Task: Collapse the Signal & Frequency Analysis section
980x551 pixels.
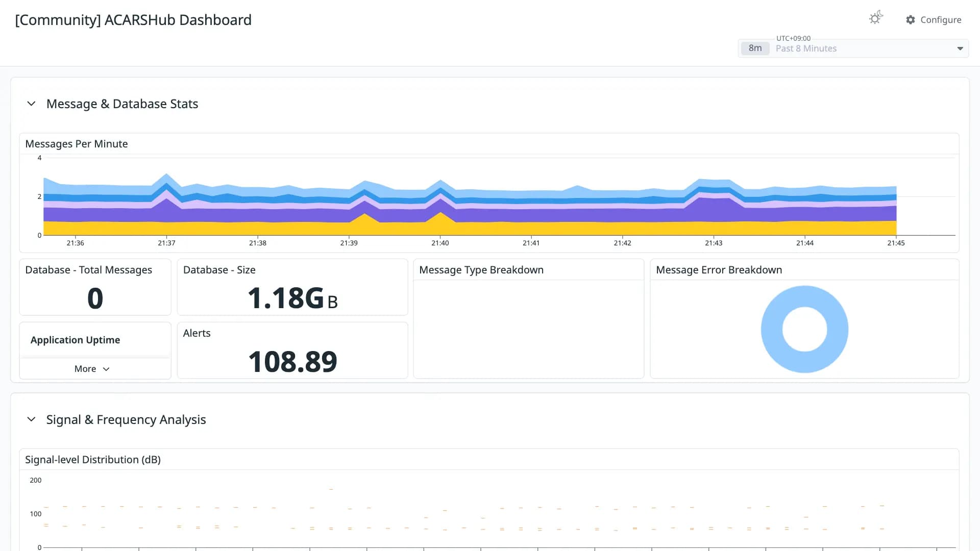Action: pos(31,419)
